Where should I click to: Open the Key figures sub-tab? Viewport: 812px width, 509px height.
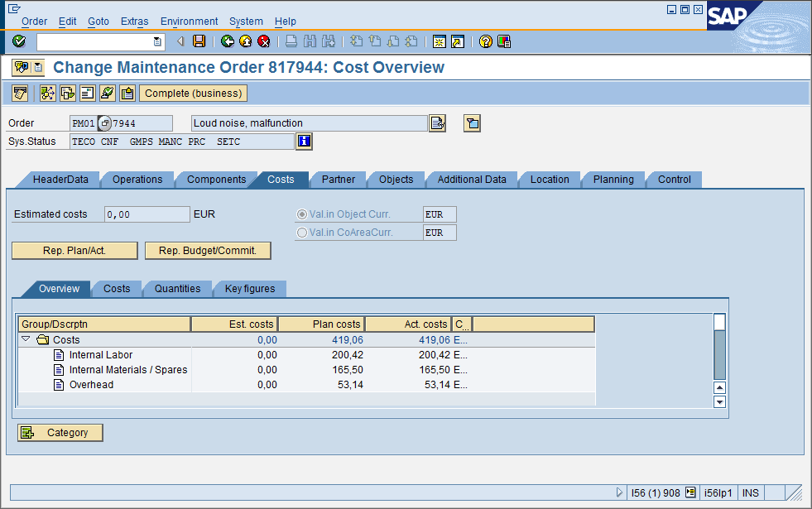pyautogui.click(x=250, y=288)
